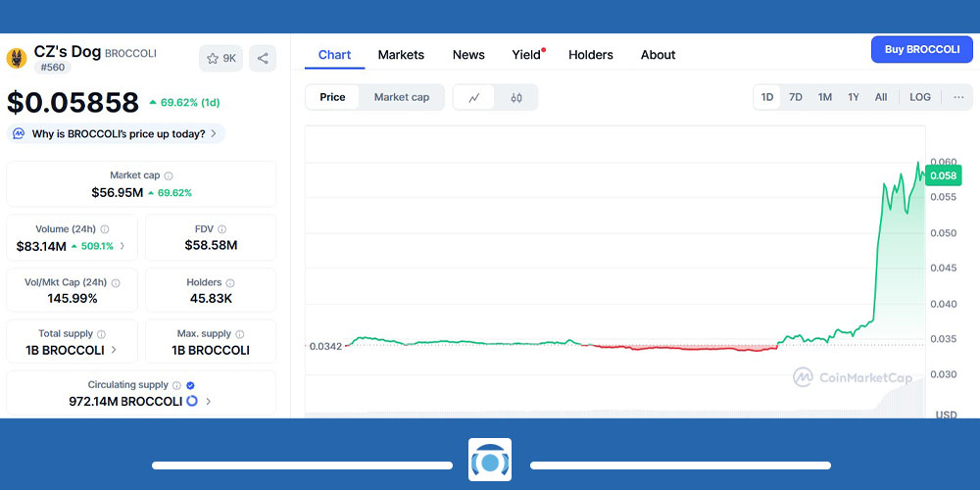Click the info icon next to Total supply
This screenshot has height=490, width=980.
pyautogui.click(x=101, y=334)
